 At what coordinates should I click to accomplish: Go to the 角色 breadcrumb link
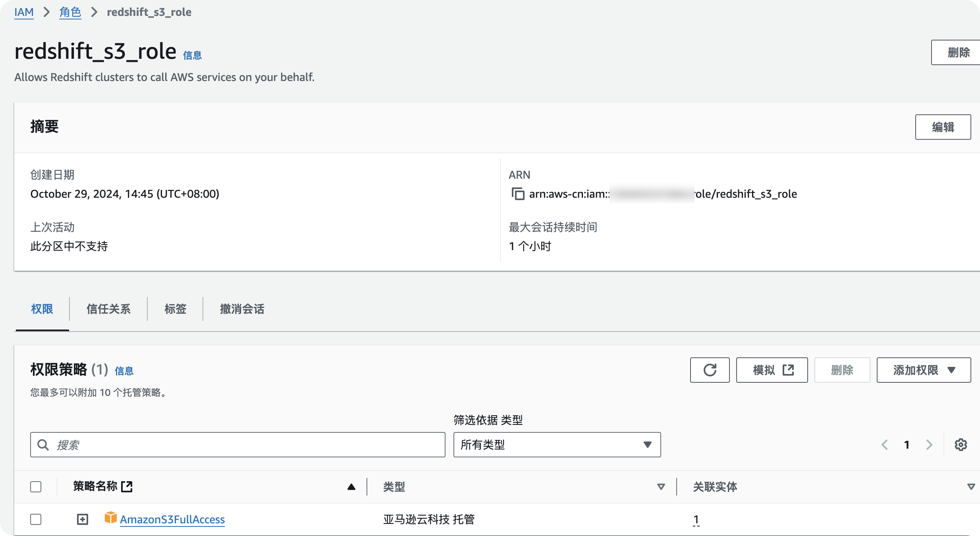click(70, 12)
